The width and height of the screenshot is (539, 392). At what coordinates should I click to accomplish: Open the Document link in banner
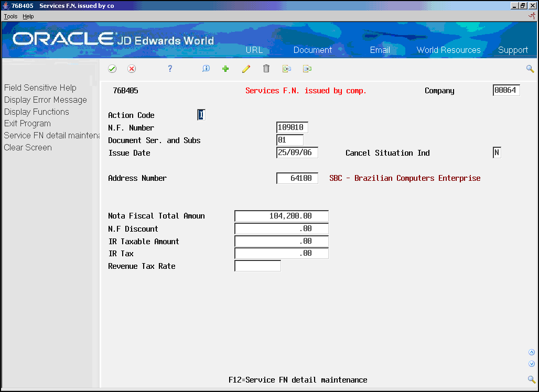(312, 50)
